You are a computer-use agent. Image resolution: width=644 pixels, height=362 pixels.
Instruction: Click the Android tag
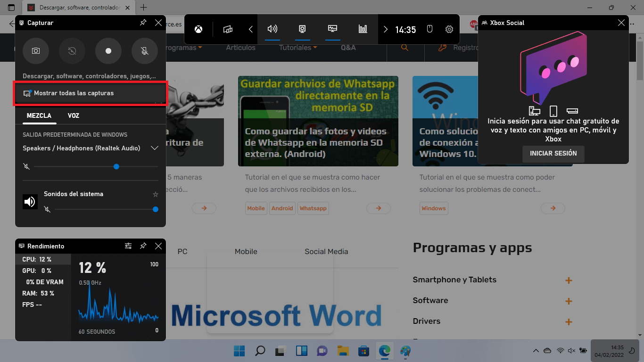click(282, 208)
